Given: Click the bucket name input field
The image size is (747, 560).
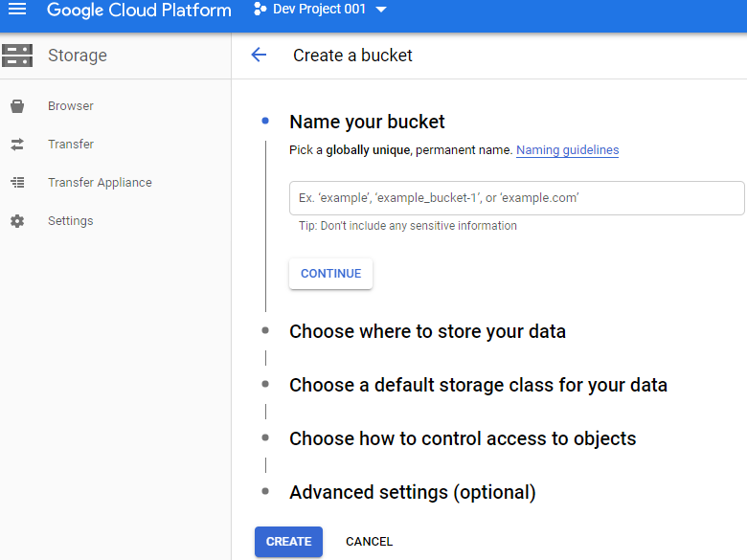Looking at the screenshot, I should [516, 198].
